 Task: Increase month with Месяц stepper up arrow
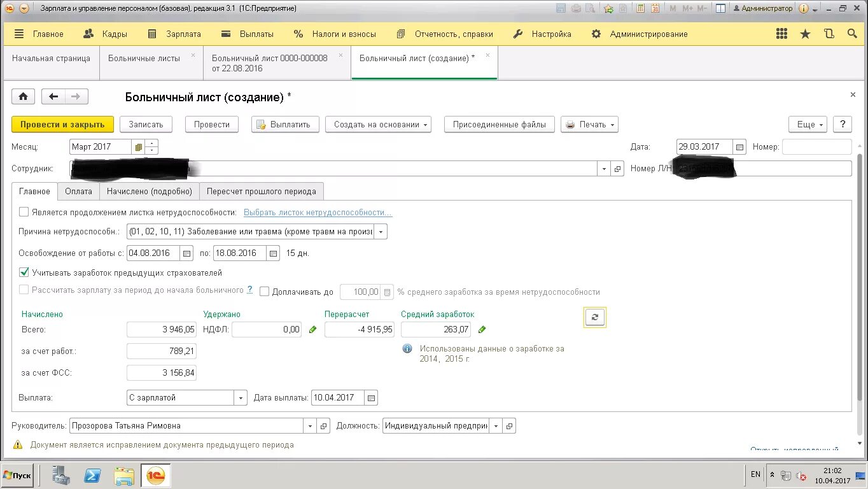[x=151, y=143]
